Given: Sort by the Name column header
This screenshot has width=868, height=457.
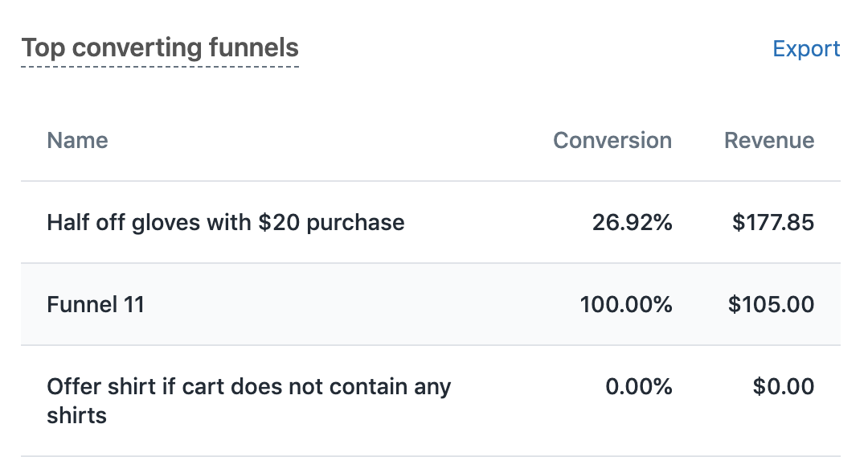Looking at the screenshot, I should tap(77, 141).
